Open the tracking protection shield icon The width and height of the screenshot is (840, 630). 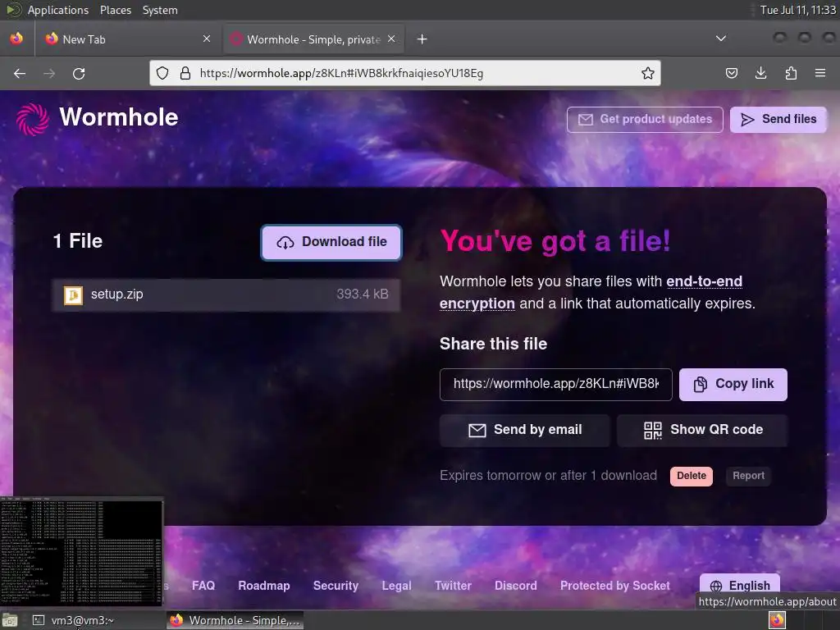click(x=162, y=73)
